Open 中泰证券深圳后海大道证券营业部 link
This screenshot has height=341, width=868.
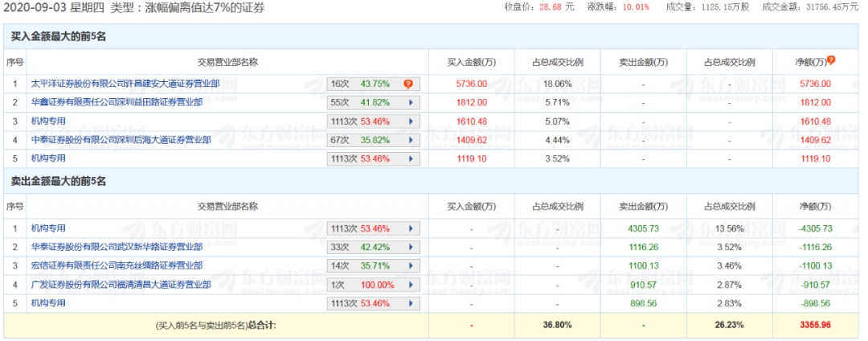tap(121, 140)
